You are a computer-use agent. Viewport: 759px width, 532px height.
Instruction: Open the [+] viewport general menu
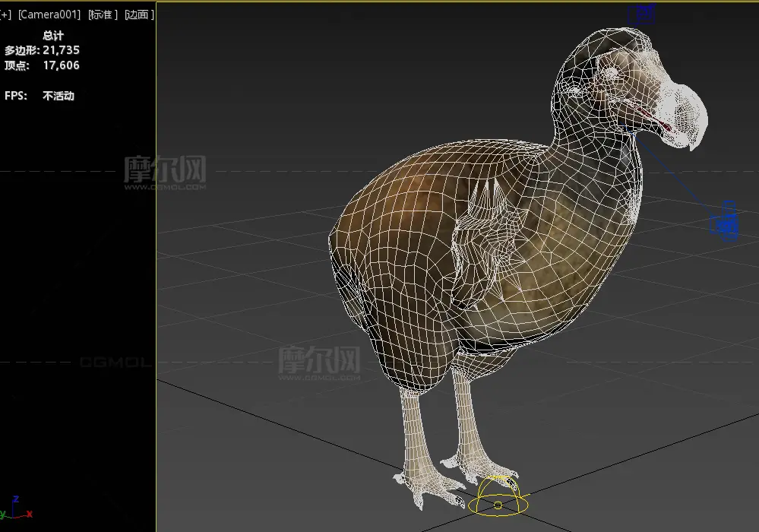pos(6,14)
